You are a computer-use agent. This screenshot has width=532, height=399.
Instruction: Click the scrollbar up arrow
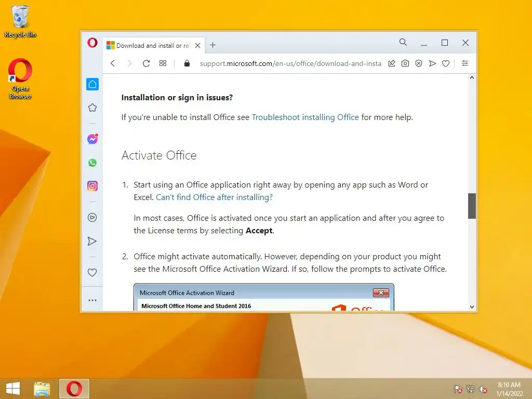tap(472, 78)
